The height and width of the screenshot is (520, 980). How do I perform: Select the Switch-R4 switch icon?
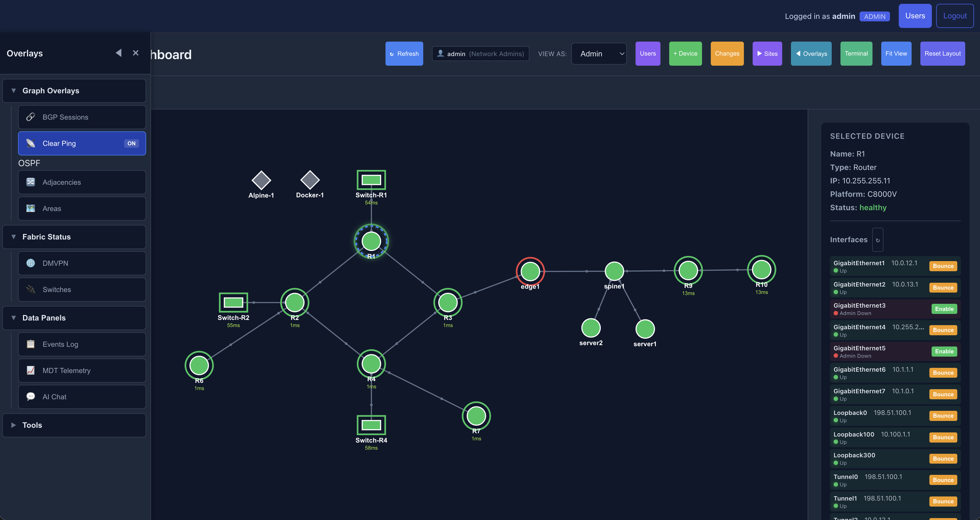[371, 425]
